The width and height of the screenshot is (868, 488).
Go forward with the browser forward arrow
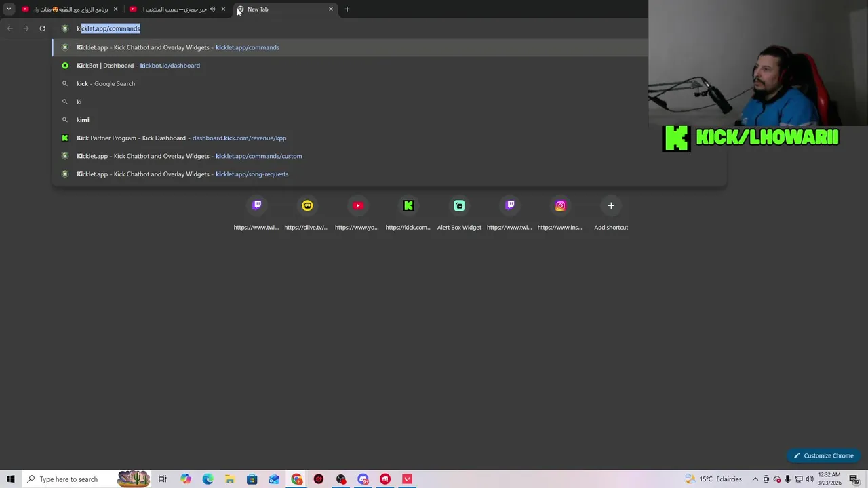26,28
